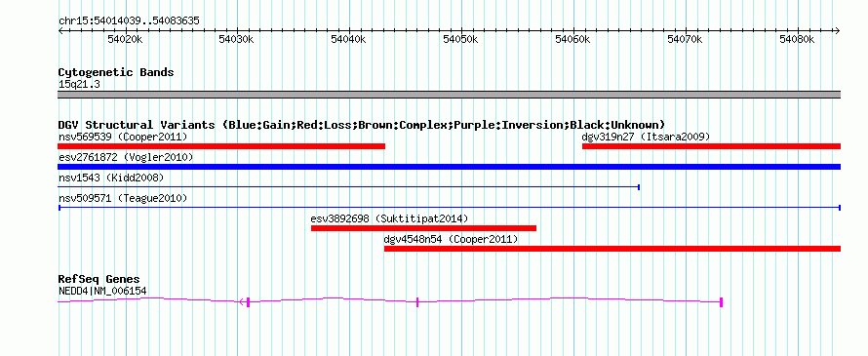Select the magenta NEDD4 gene transcript line
Screen dimensions: 868x356
coord(390,301)
